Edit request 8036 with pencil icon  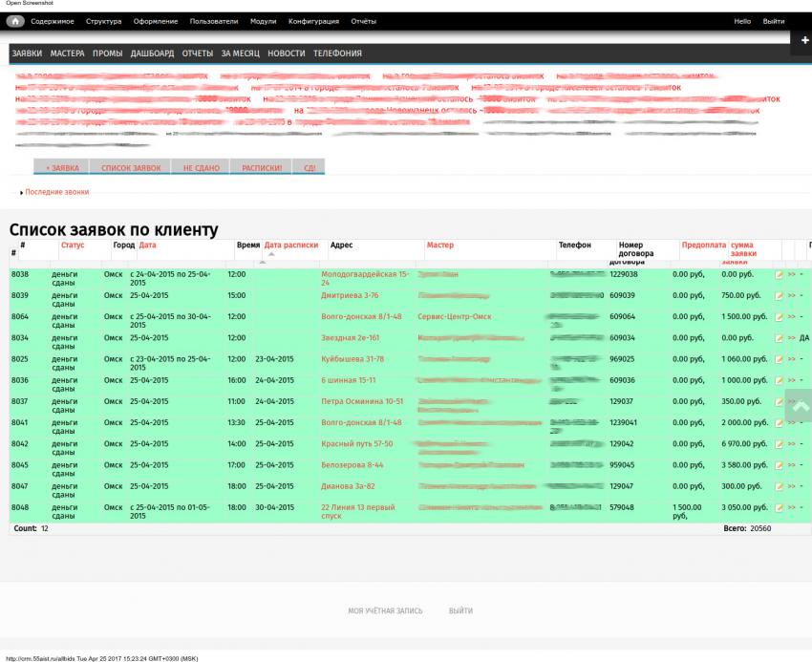pyautogui.click(x=779, y=381)
